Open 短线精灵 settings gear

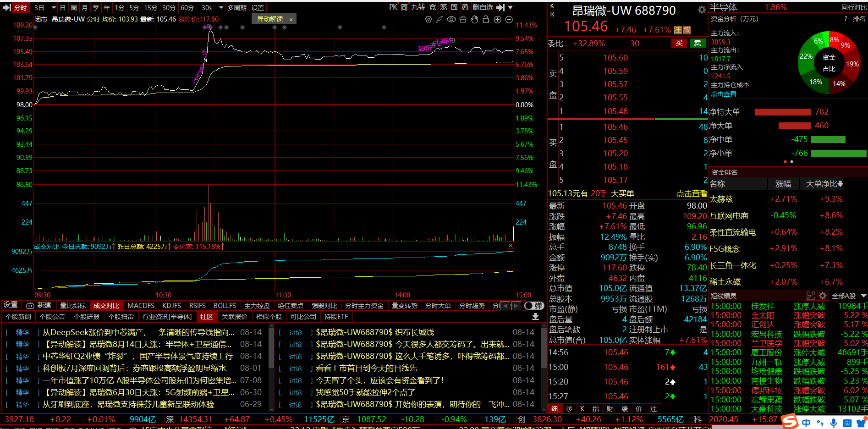(x=823, y=296)
